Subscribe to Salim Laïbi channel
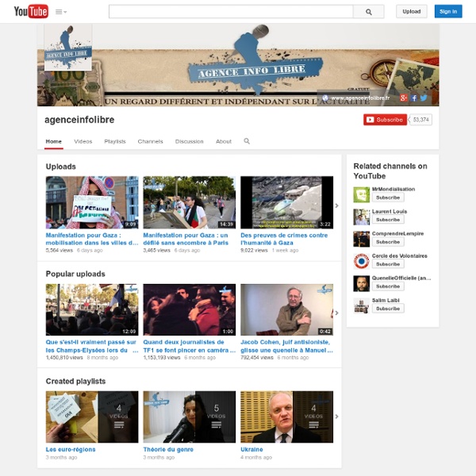 [388, 309]
